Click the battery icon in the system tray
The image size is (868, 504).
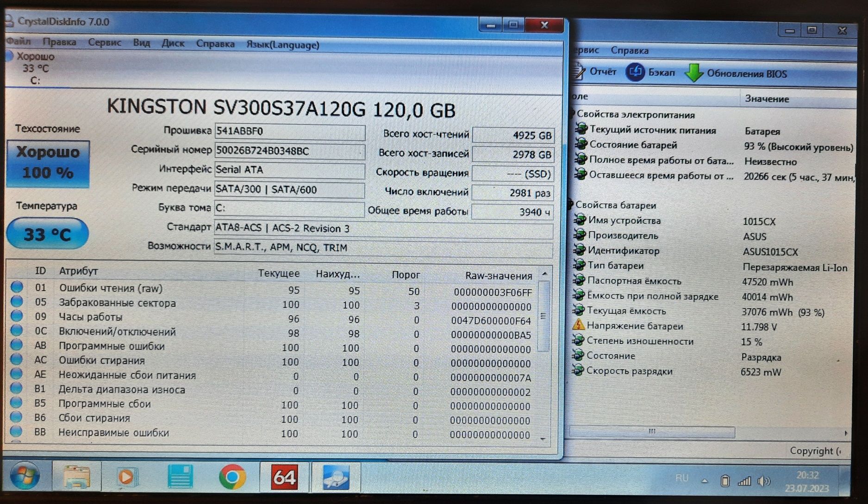coord(725,481)
